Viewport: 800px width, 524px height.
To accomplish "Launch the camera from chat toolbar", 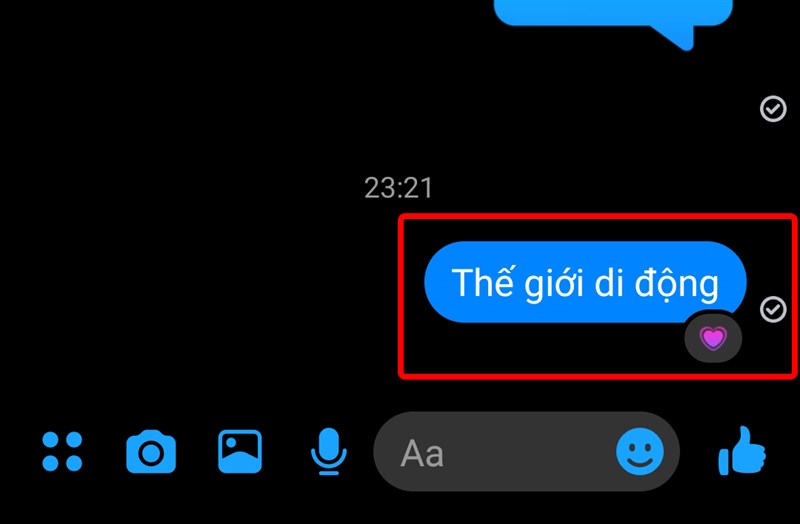I will coord(151,452).
